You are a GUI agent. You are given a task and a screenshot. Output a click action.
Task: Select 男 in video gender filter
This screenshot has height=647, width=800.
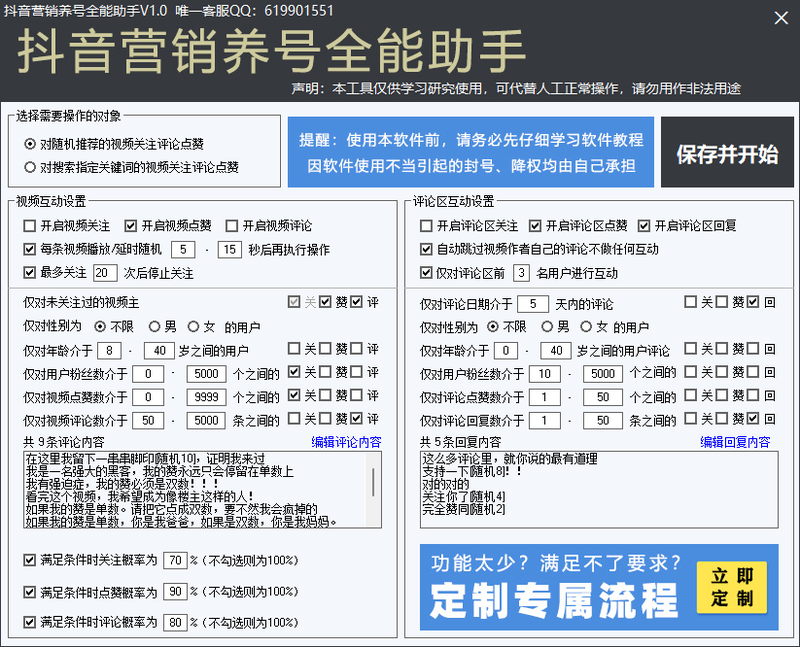point(155,326)
